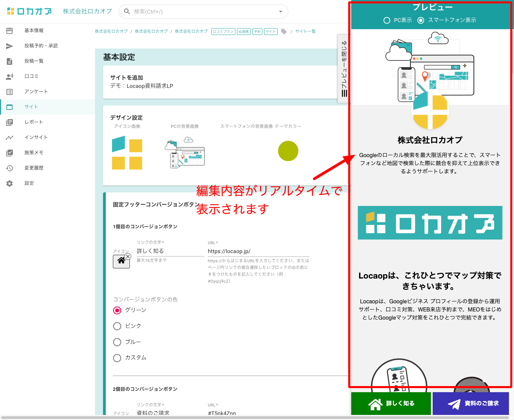514x420 pixels.
Task: Open the 設定 gear icon
Action: (9, 183)
